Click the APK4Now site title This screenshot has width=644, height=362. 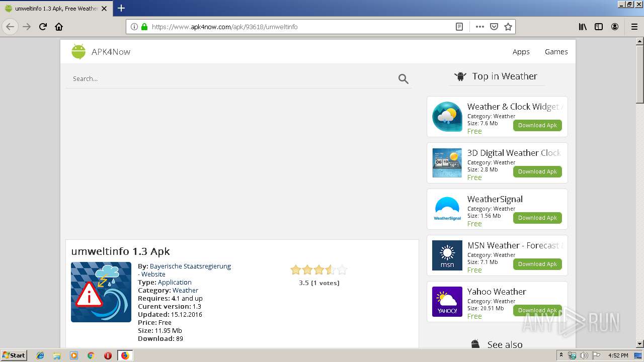click(x=111, y=52)
